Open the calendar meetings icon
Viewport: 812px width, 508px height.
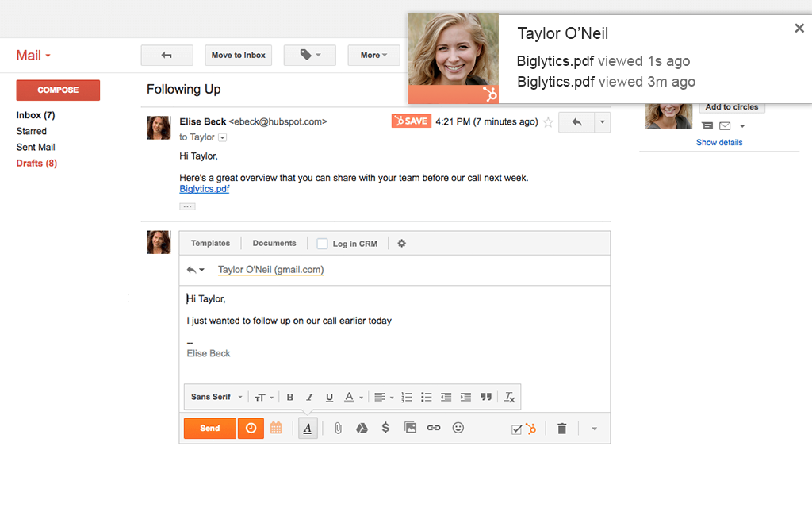[x=276, y=428]
